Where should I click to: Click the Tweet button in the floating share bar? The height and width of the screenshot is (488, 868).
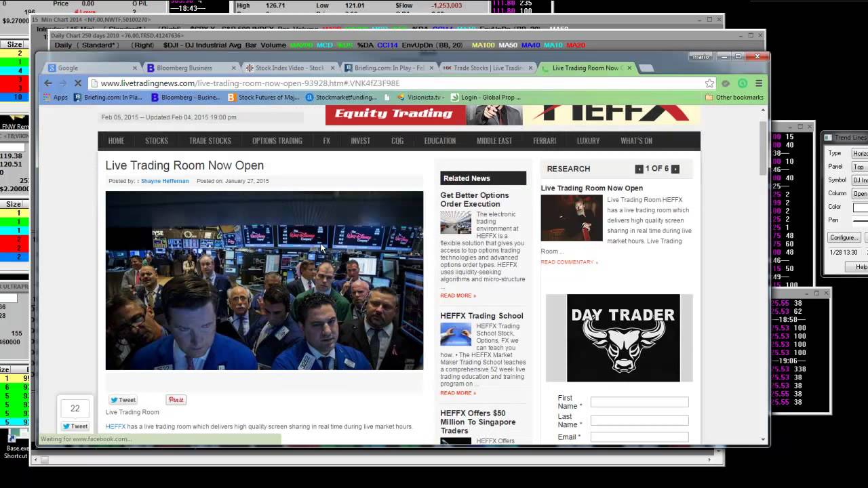[x=75, y=426]
